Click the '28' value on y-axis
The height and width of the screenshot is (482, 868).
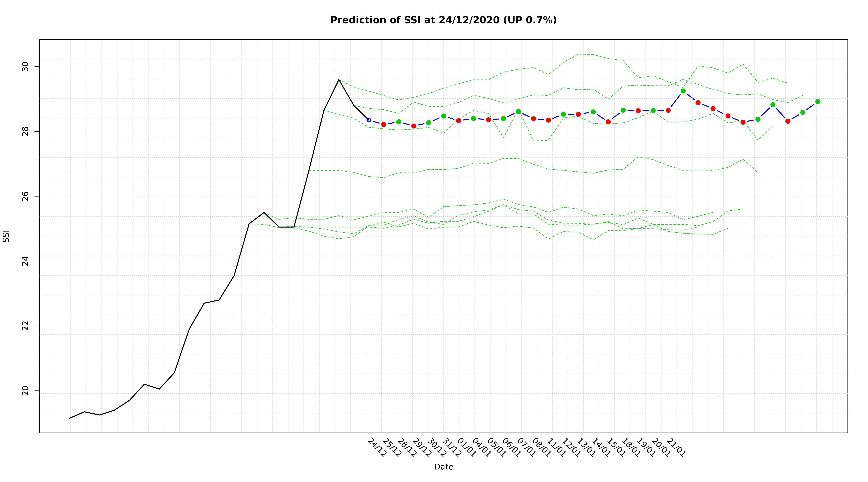tap(26, 131)
